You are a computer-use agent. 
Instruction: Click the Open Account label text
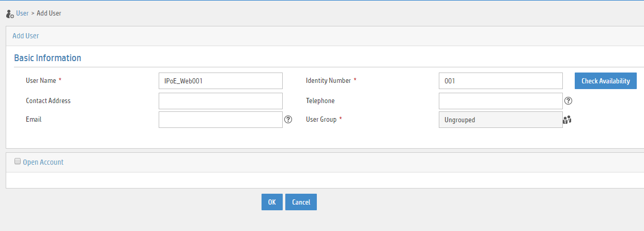(43, 162)
